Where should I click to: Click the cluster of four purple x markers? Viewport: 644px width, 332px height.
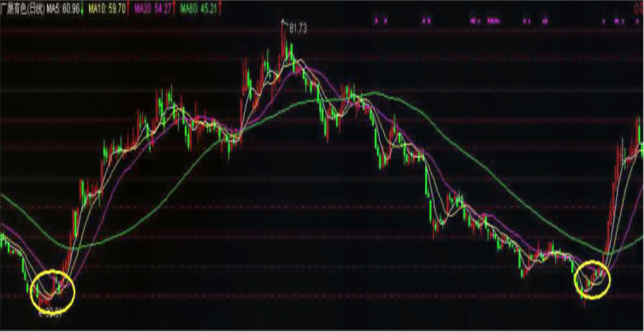point(493,21)
